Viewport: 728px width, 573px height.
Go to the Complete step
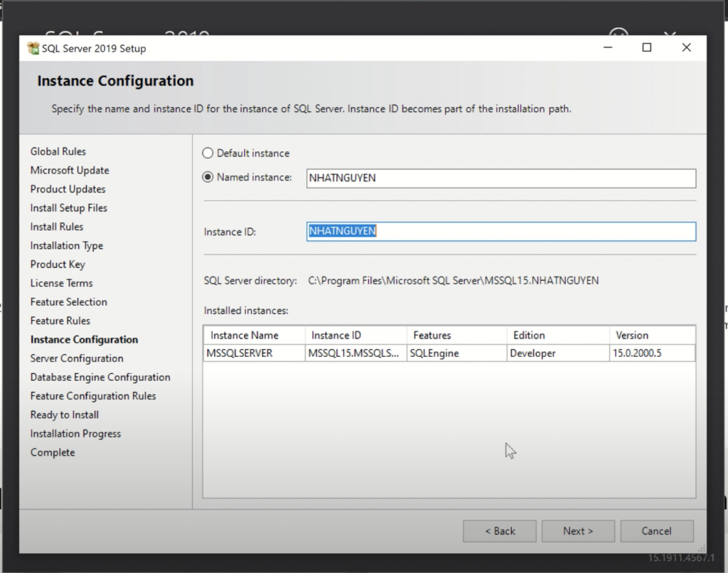click(x=53, y=452)
